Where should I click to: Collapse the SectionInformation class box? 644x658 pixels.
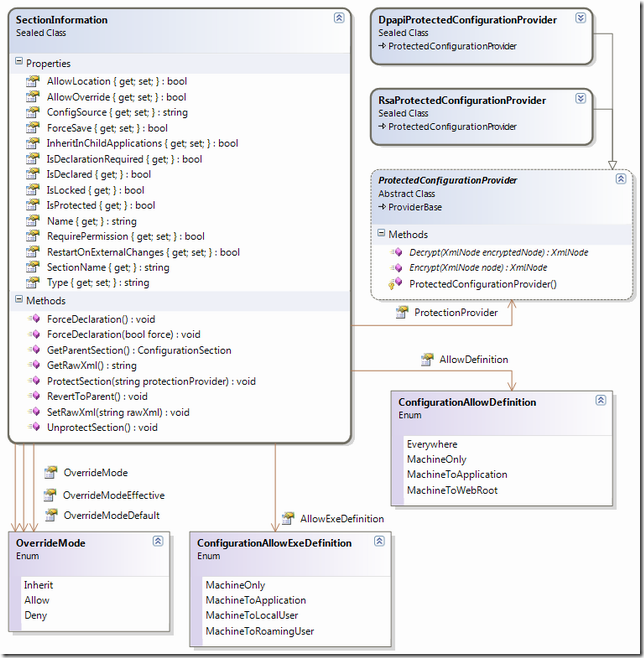click(x=339, y=18)
